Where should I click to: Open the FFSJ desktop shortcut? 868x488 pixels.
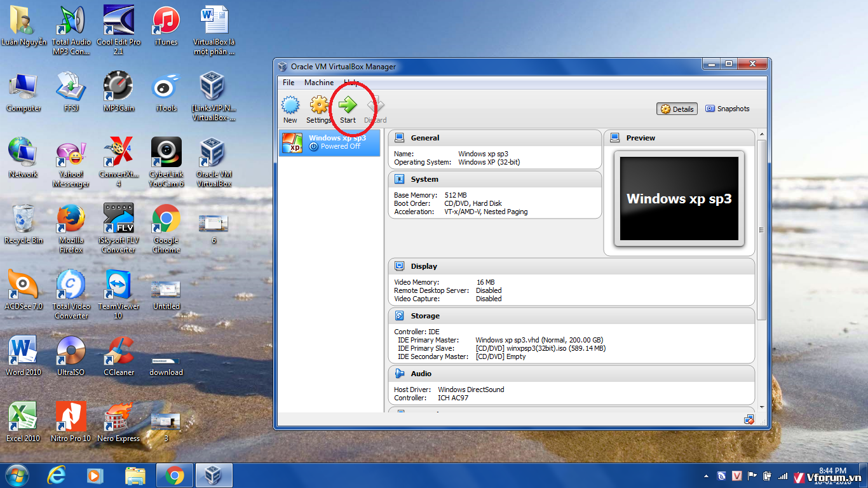[x=71, y=91]
